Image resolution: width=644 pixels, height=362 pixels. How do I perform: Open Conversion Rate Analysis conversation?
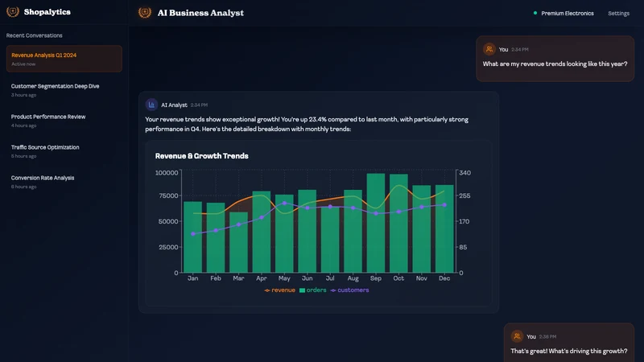pyautogui.click(x=64, y=182)
